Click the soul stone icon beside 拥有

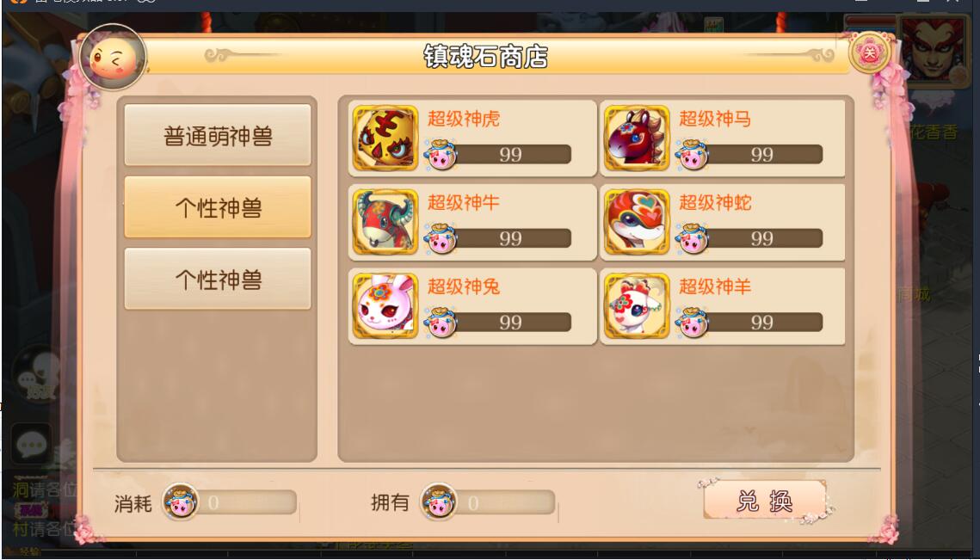(439, 502)
